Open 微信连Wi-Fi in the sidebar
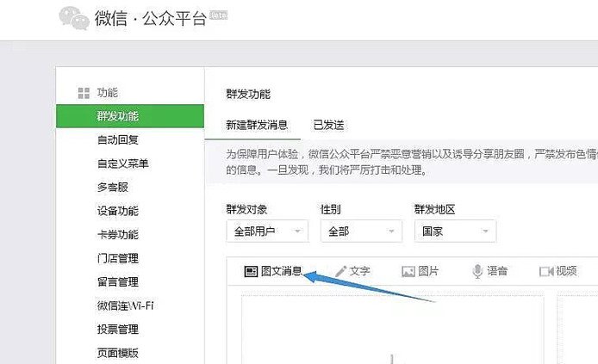The height and width of the screenshot is (364, 598). [x=126, y=305]
